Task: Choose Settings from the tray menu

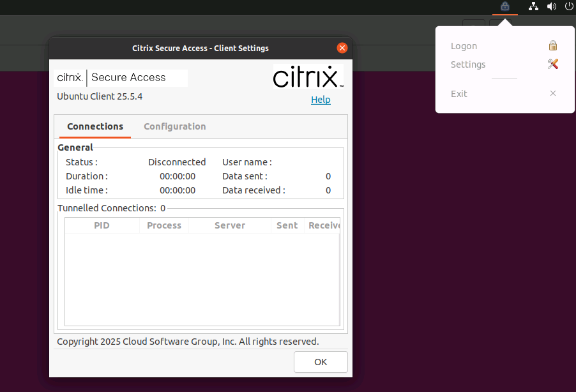Action: 468,64
